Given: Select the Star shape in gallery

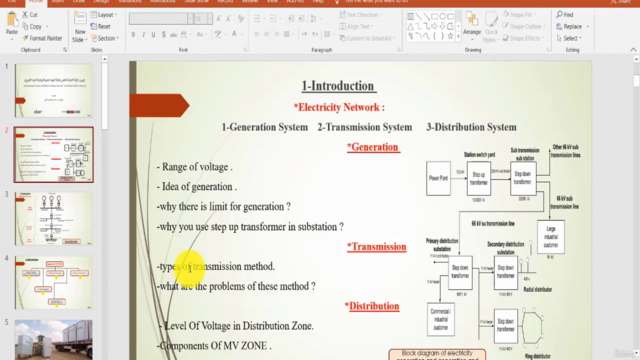Looking at the screenshot, I should pyautogui.click(x=450, y=36).
